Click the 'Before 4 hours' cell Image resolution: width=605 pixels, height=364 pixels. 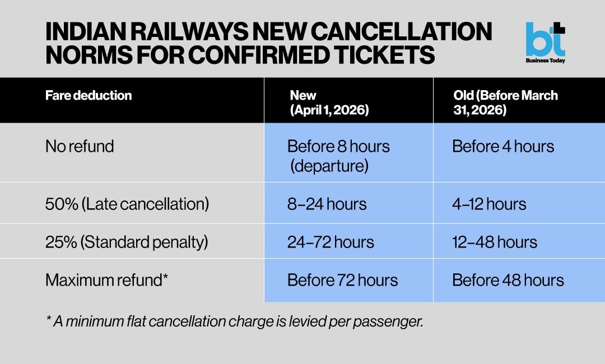click(503, 147)
